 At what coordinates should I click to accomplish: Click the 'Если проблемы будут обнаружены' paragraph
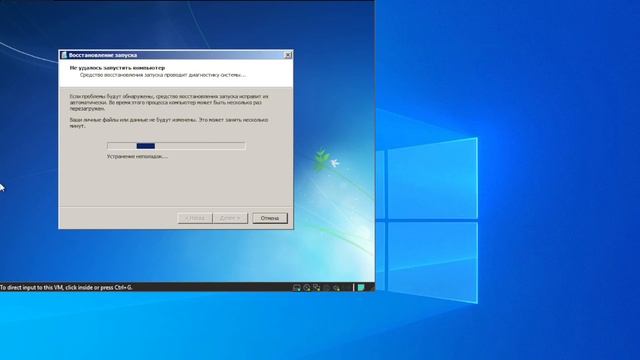click(169, 102)
